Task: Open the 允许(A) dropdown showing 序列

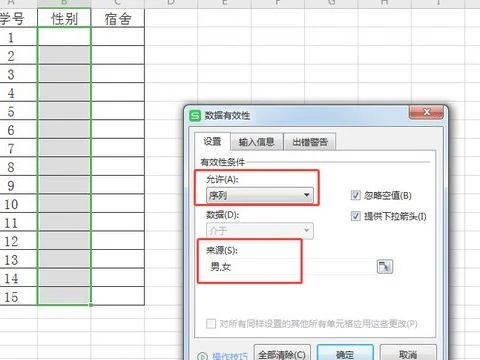Action: (260, 195)
